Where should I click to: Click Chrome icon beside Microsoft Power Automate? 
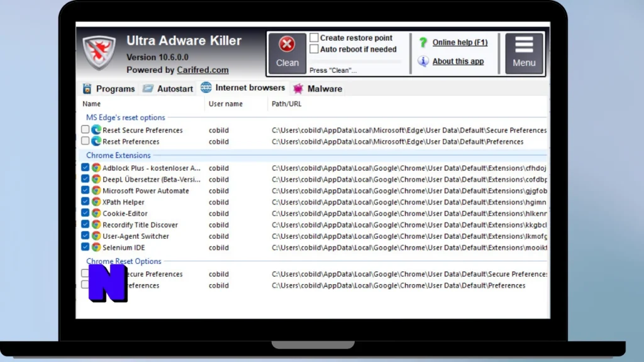click(96, 190)
